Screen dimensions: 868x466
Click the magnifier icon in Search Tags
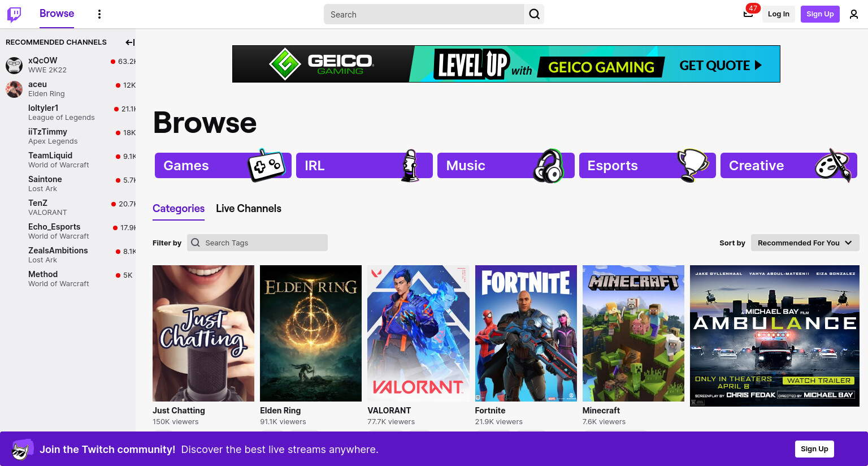click(x=196, y=243)
